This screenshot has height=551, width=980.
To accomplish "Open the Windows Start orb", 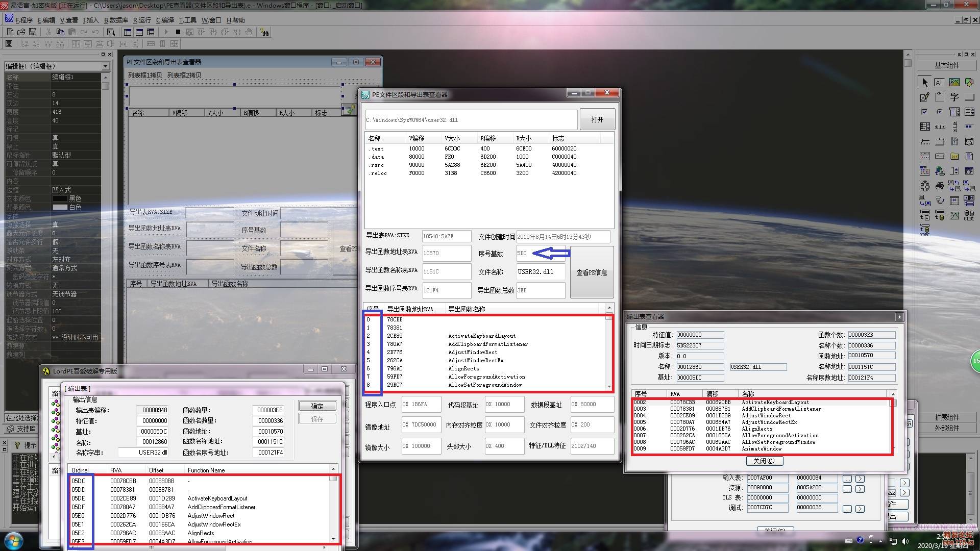I will [14, 540].
